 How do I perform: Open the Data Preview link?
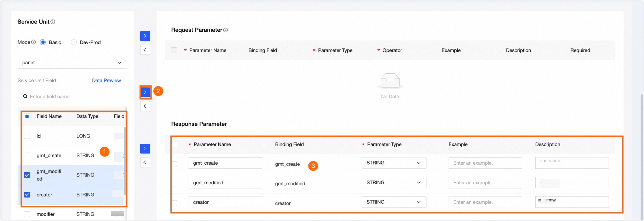[x=106, y=80]
